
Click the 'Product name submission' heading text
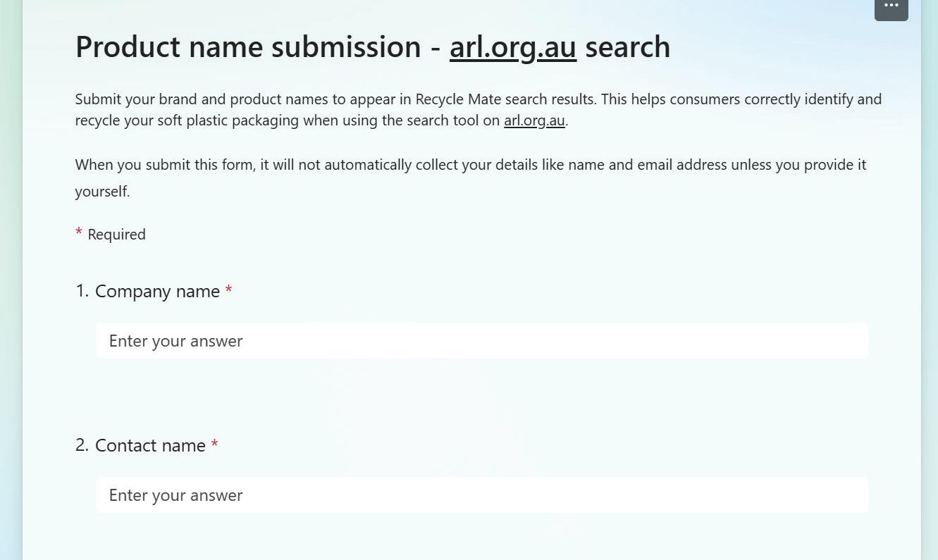click(x=248, y=47)
